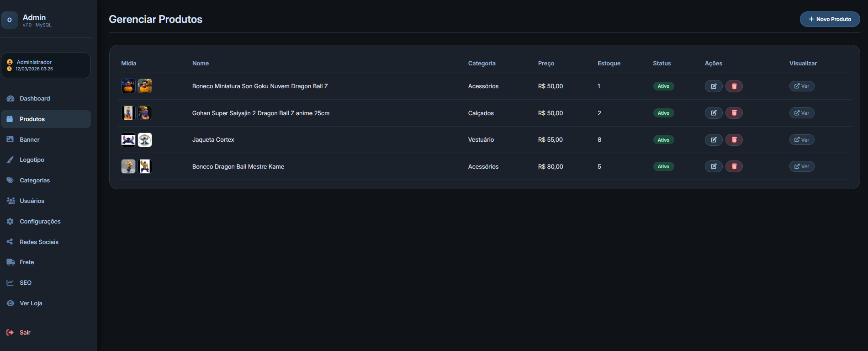Open Dashboard from the sidebar
Viewport: 868px width, 351px height.
(x=35, y=99)
